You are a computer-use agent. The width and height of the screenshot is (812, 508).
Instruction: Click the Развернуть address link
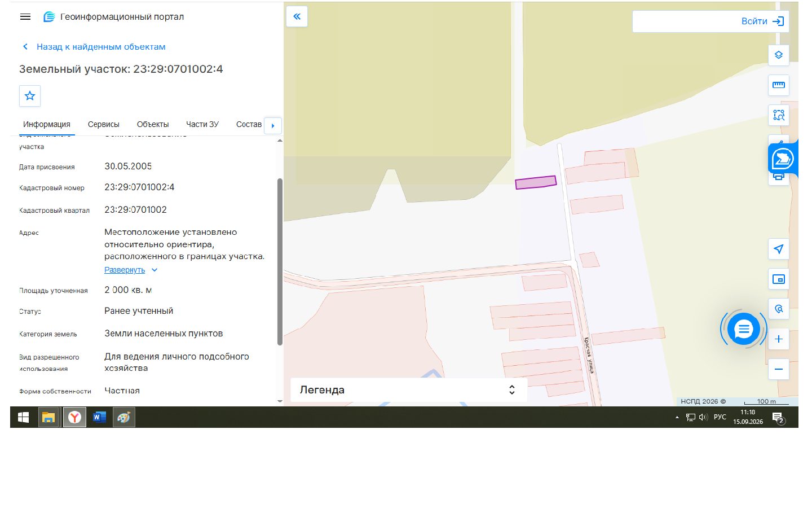125,270
